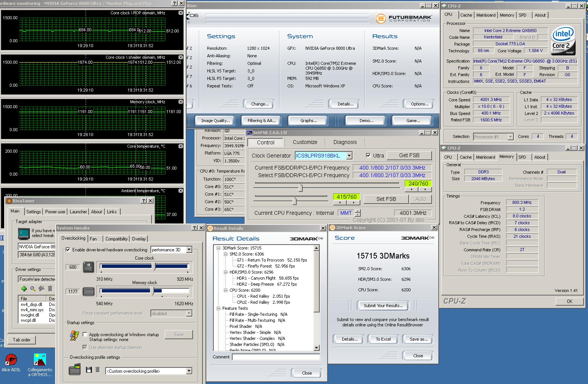Click the green plus icon under Driver settings
Screen dimensions: 588x384
pyautogui.click(x=24, y=289)
